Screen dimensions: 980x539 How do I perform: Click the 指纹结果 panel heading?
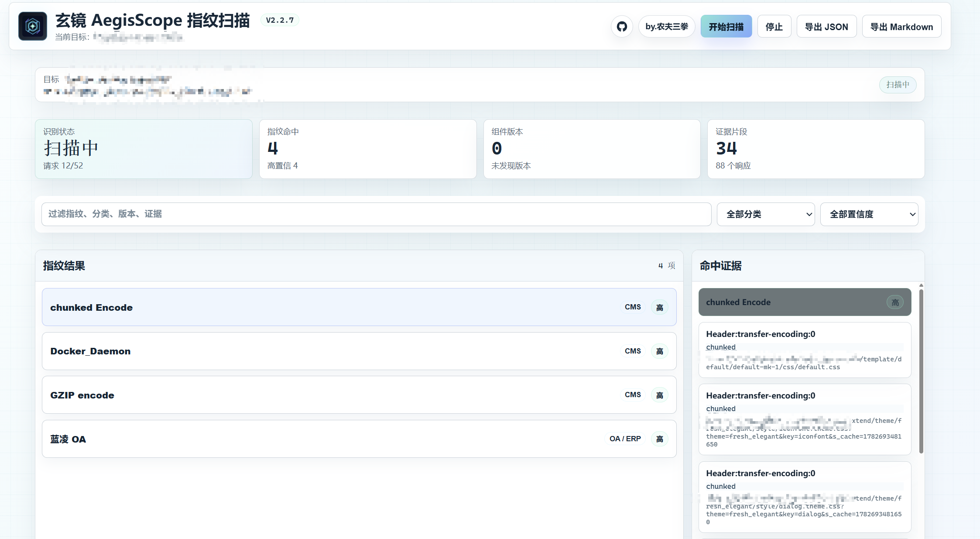[64, 265]
